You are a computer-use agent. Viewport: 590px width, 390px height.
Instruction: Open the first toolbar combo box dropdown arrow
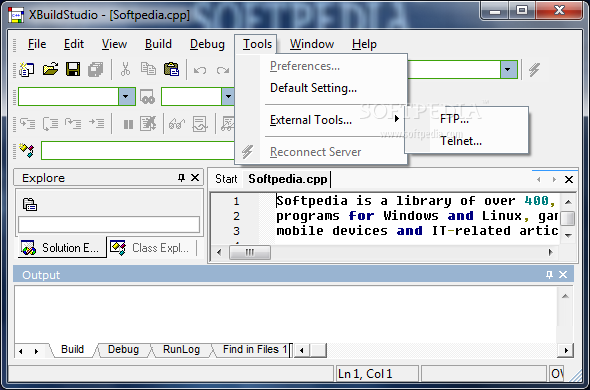126,96
